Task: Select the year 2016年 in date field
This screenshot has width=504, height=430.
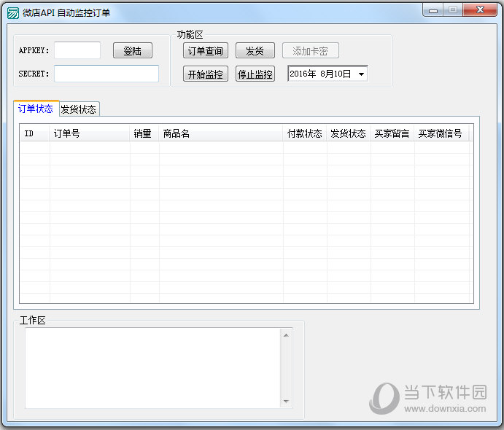Action: click(x=303, y=74)
